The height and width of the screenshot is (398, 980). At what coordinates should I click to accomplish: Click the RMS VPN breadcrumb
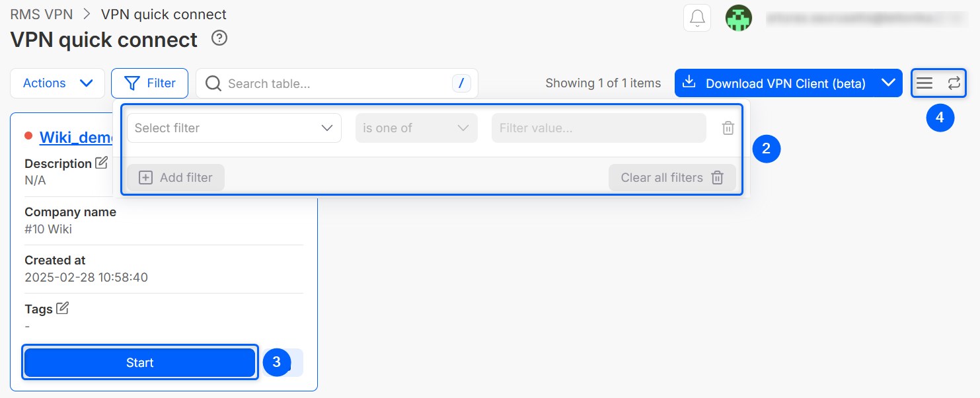point(41,14)
